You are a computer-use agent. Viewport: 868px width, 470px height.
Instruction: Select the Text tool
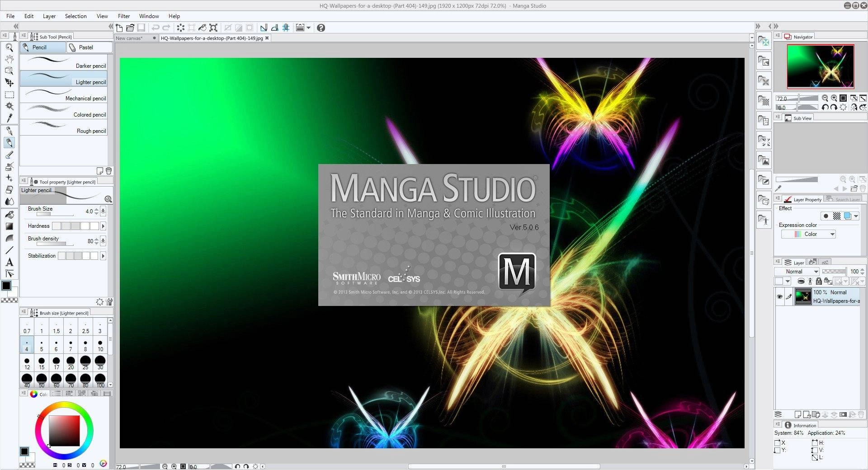[9, 262]
